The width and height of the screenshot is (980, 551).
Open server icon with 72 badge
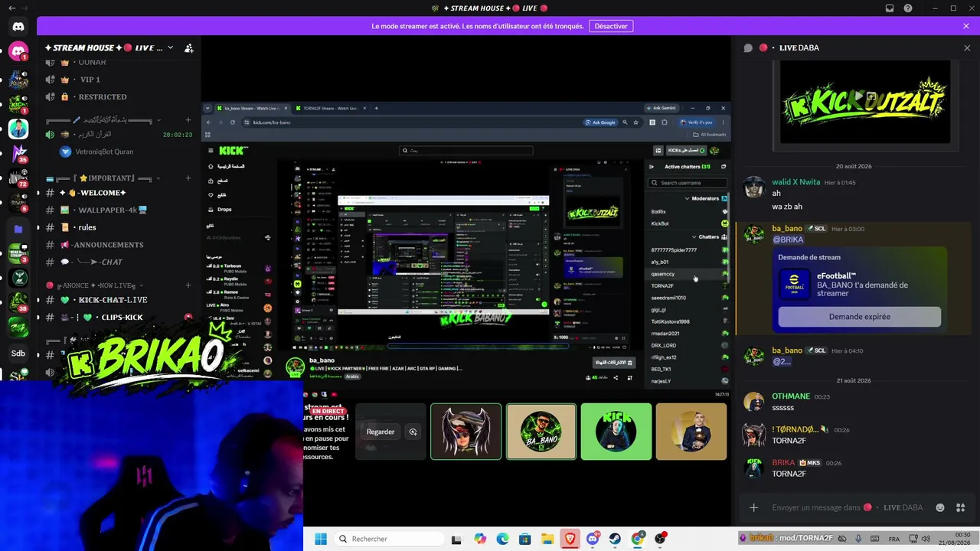pos(18,179)
